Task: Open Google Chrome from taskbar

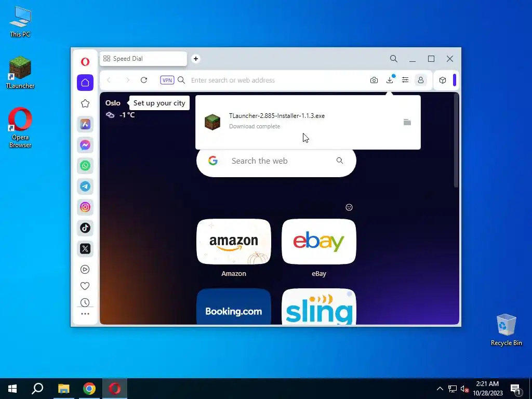Action: (89, 389)
